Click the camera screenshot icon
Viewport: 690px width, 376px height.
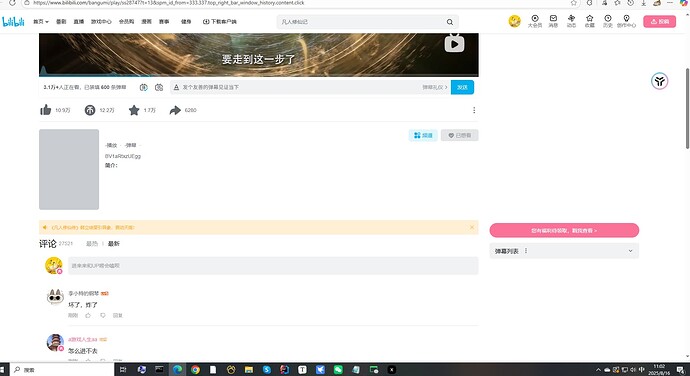click(159, 87)
